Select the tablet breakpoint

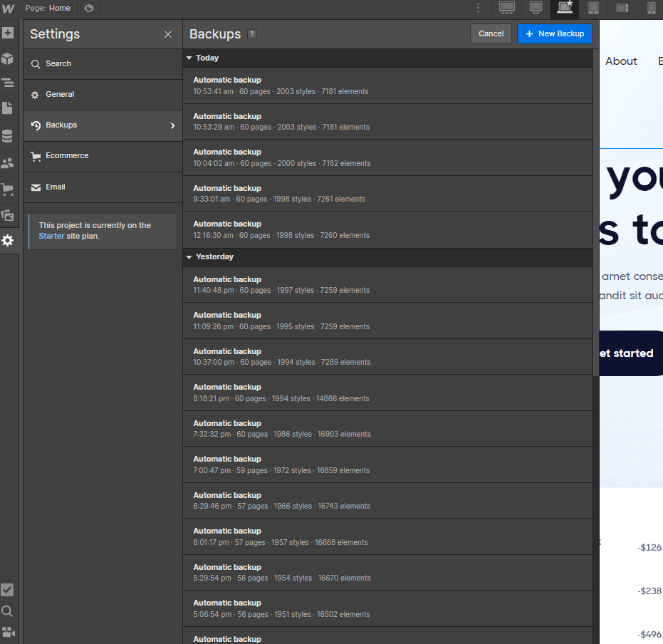[x=592, y=9]
